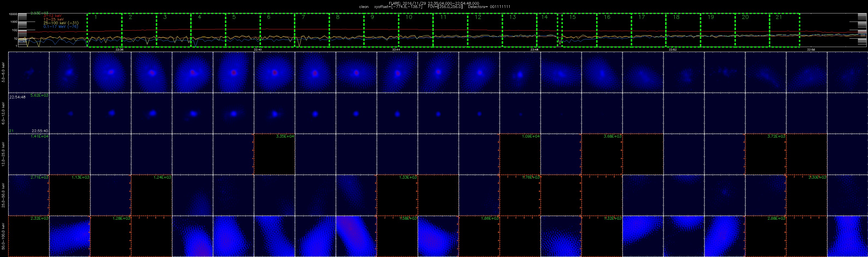Open the black panel marked 3.72E+03
The height and width of the screenshot is (257, 868).
(766, 154)
